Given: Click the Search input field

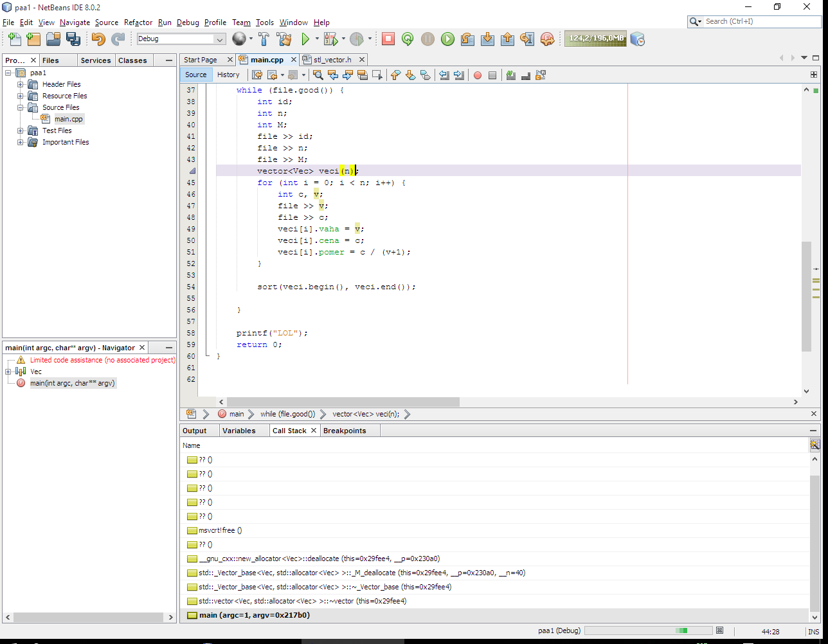Looking at the screenshot, I should pos(760,21).
